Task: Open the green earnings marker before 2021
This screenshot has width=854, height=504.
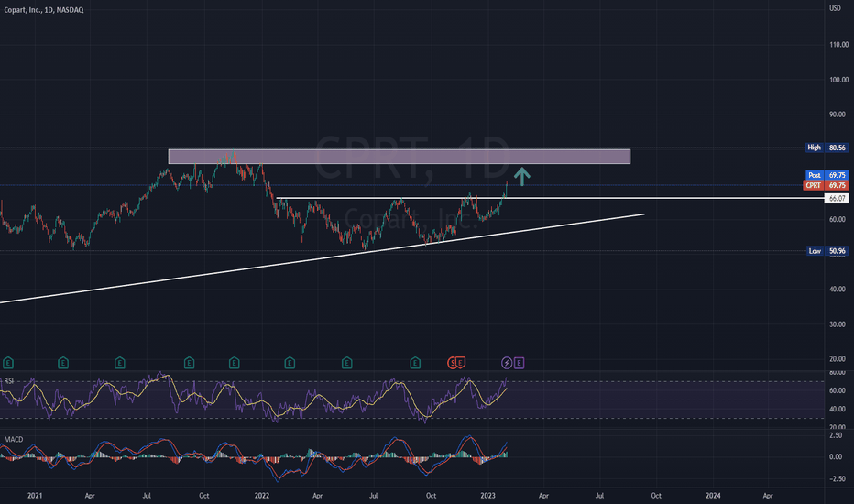Action: [8, 363]
